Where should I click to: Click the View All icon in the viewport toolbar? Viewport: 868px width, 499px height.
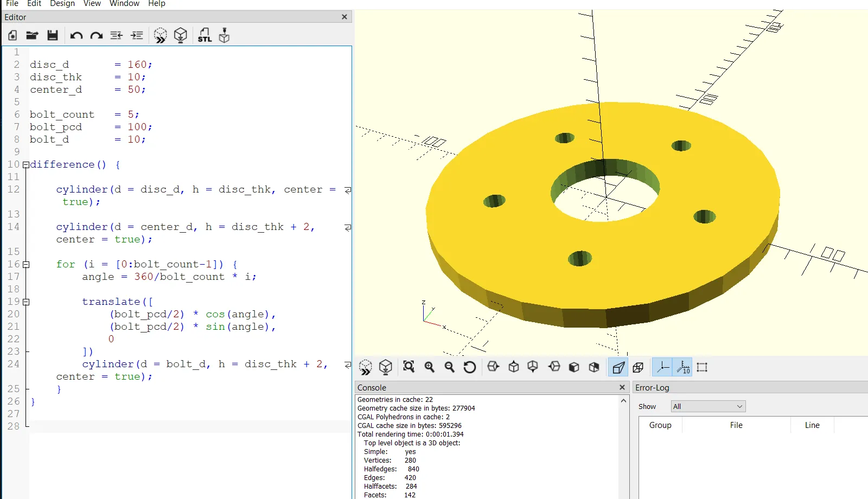click(409, 367)
